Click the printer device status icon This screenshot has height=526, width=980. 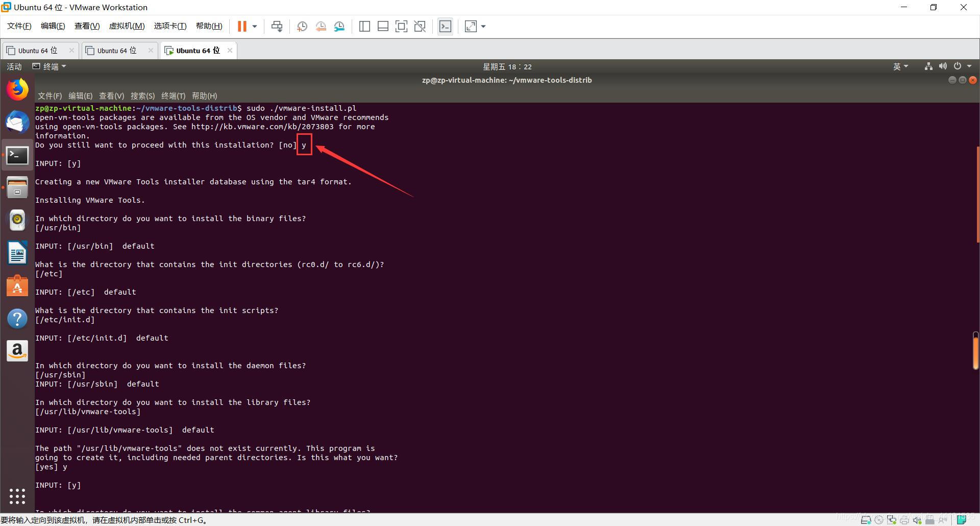pyautogui.click(x=904, y=520)
